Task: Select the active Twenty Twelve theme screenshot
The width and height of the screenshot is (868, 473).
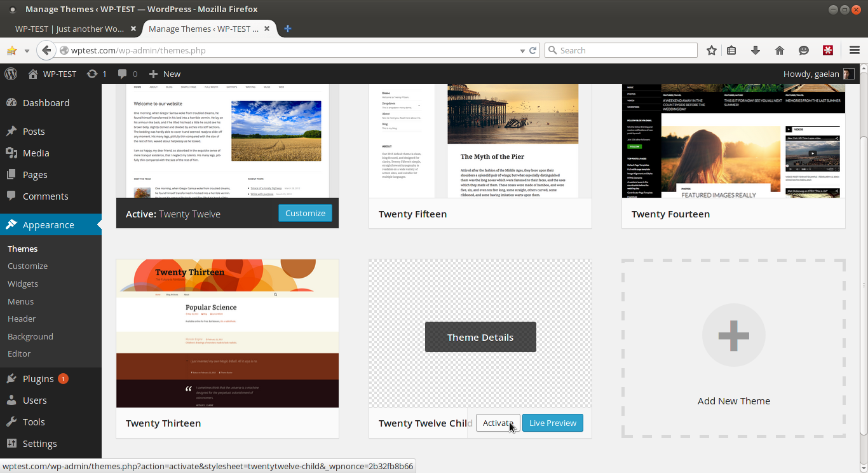Action: (x=227, y=141)
